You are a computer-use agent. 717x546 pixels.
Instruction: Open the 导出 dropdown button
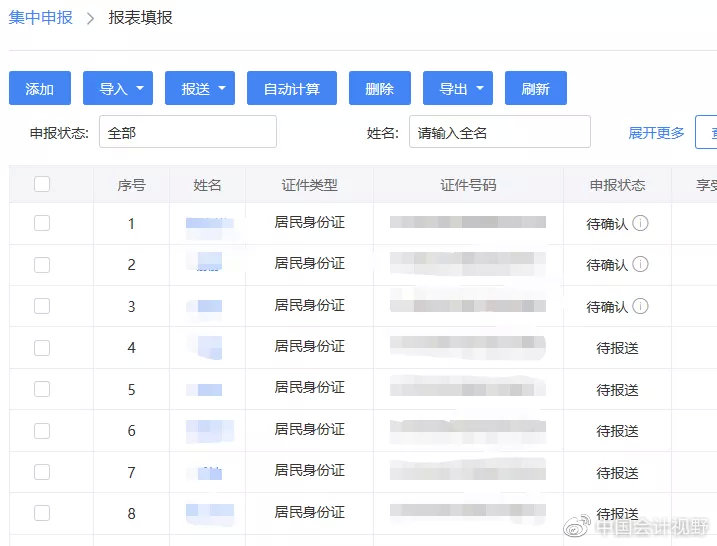(x=458, y=88)
